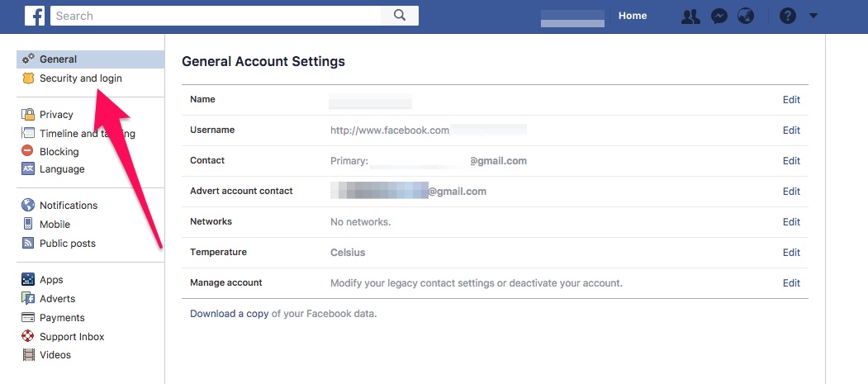
Task: Click into the Search field
Action: click(216, 16)
